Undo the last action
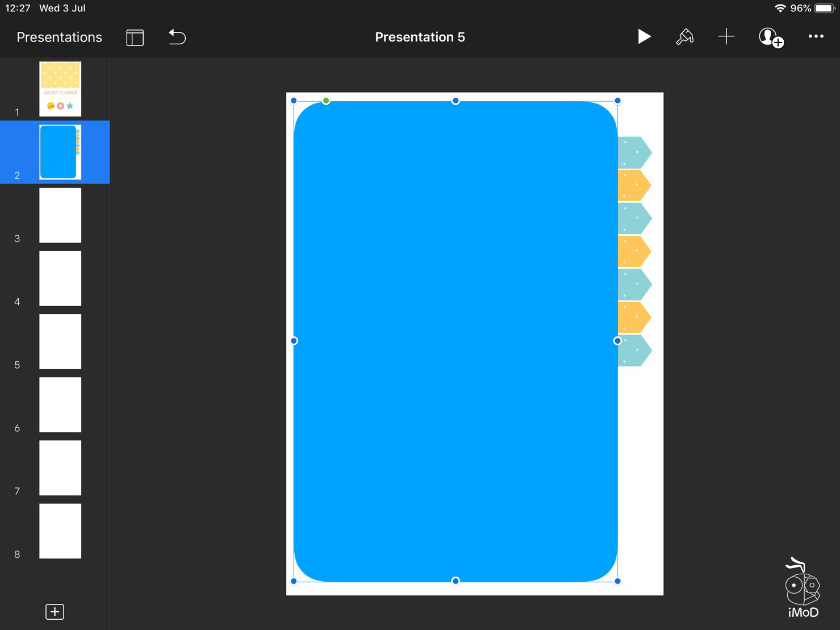840x630 pixels. click(x=177, y=37)
